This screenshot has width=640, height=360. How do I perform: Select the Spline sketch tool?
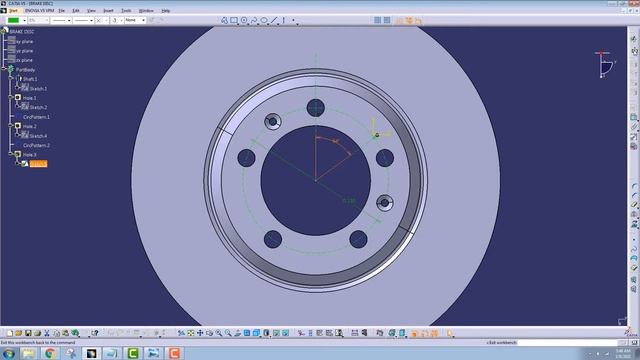[254, 20]
